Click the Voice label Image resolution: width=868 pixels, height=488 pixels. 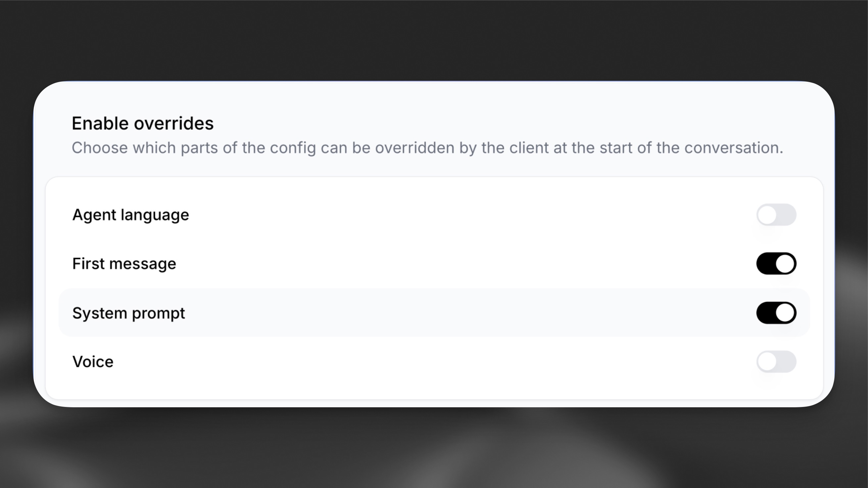[x=93, y=361]
